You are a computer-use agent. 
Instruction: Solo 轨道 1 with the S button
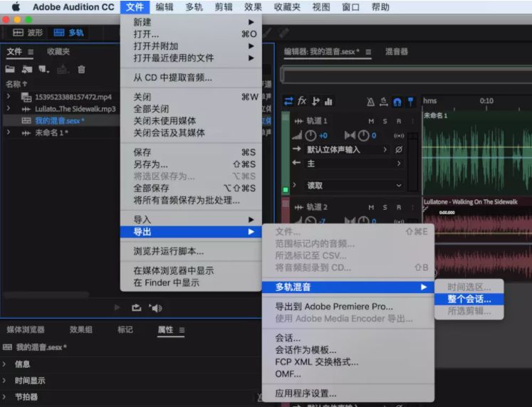coord(385,121)
